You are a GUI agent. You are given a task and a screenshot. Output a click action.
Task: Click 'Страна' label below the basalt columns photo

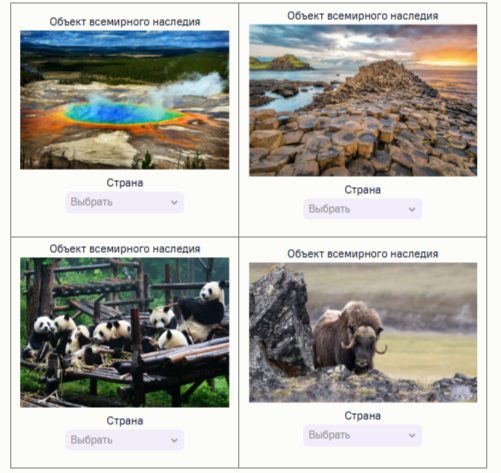(x=363, y=190)
